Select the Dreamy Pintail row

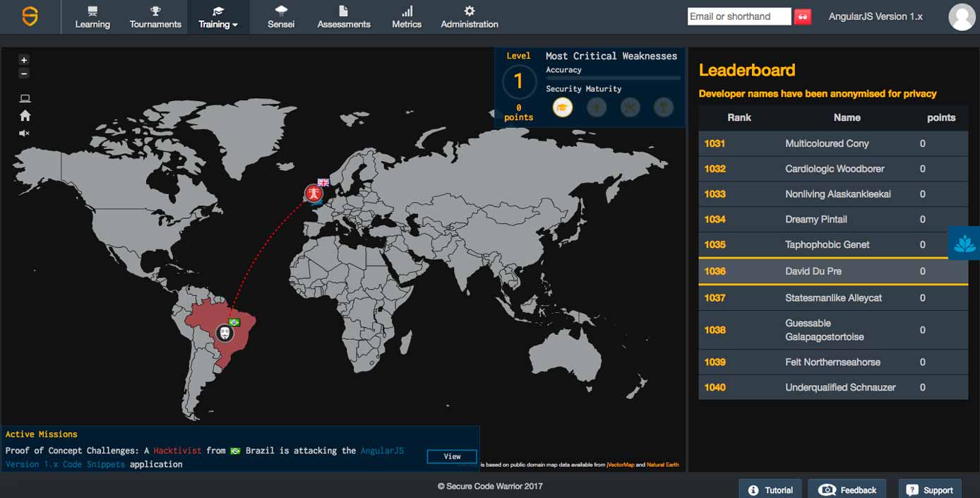(x=833, y=220)
